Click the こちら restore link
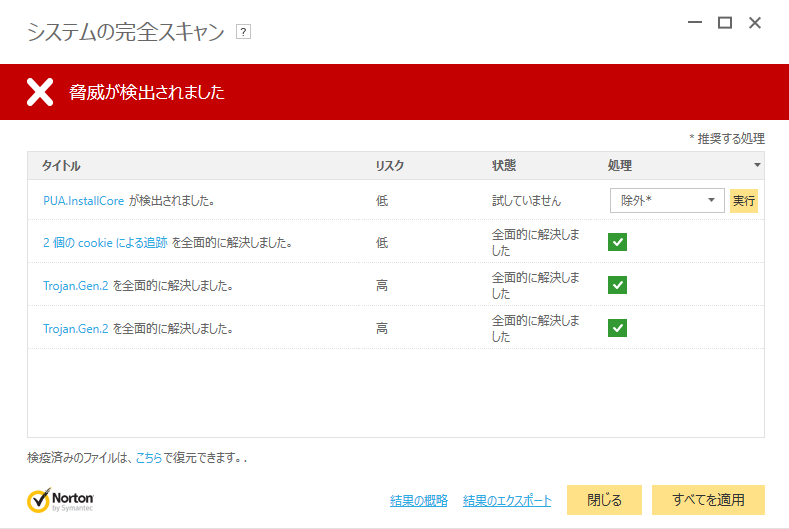This screenshot has height=529, width=789. tap(149, 458)
